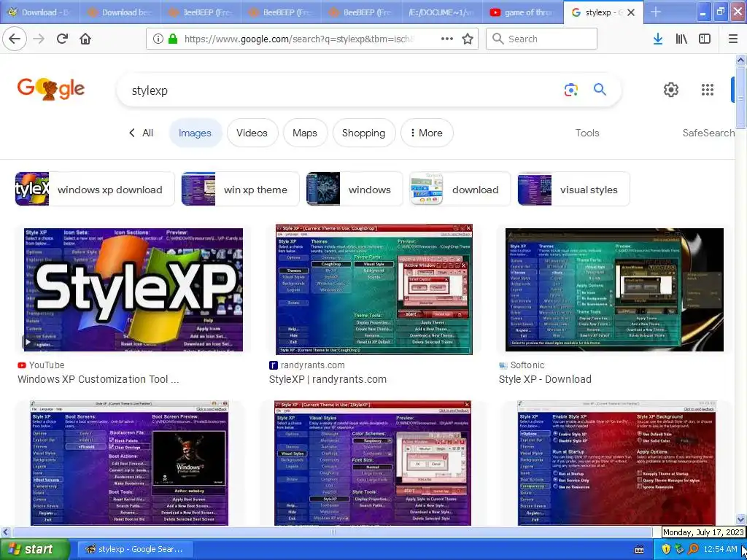Reload the current page
The width and height of the screenshot is (747, 560).
pyautogui.click(x=62, y=39)
